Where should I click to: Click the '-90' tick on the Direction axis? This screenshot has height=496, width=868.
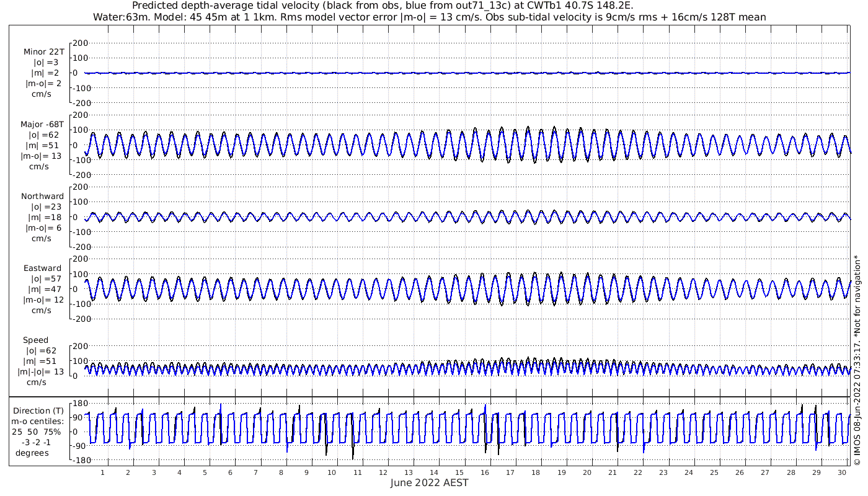click(x=78, y=446)
